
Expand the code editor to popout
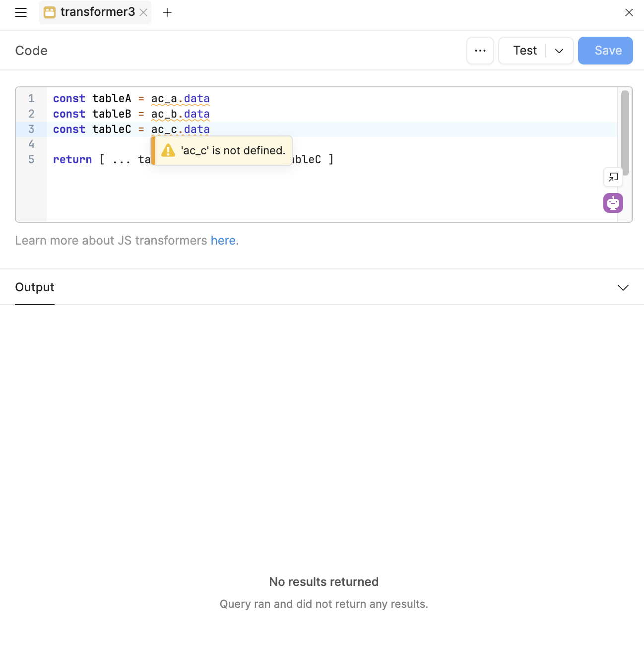(613, 177)
